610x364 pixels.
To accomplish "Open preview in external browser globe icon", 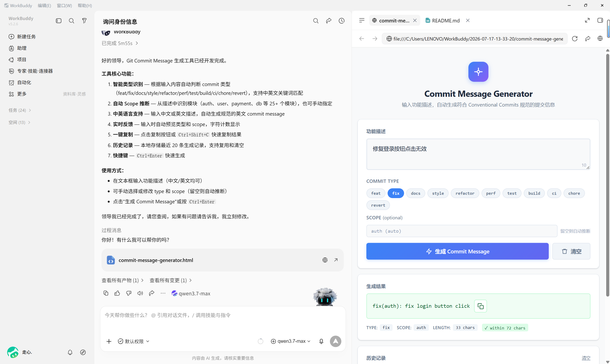I will click(x=600, y=39).
